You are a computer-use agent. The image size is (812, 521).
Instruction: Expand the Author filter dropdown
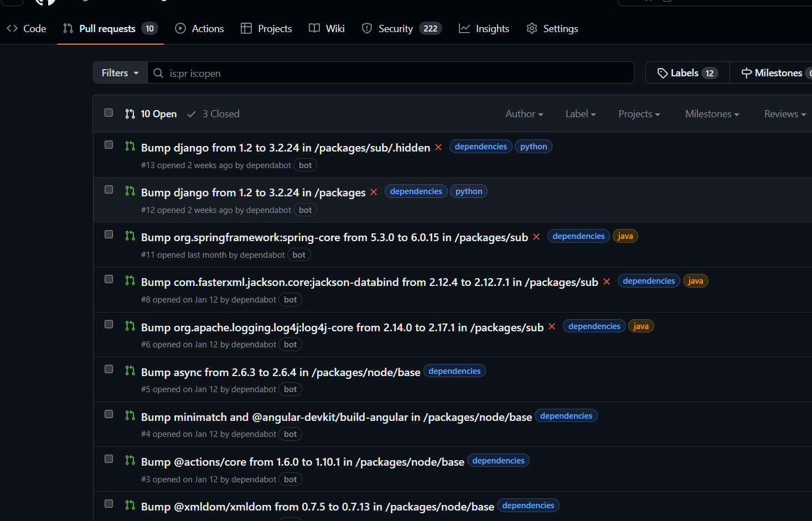(x=524, y=114)
